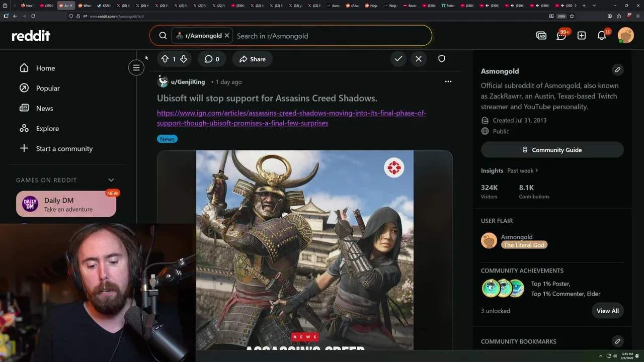Image resolution: width=644 pixels, height=362 pixels.
Task: Close the active Asmongold browser tab
Action: click(x=71, y=6)
